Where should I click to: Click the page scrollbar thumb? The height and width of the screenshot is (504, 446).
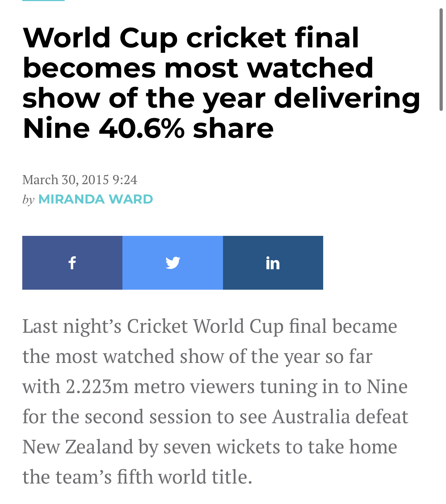tap(441, 59)
